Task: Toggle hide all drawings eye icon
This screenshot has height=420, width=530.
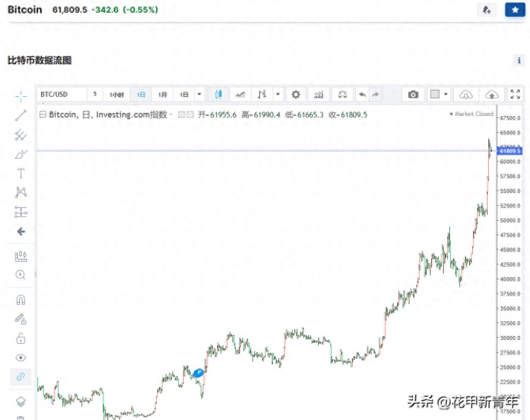Action: [x=20, y=358]
